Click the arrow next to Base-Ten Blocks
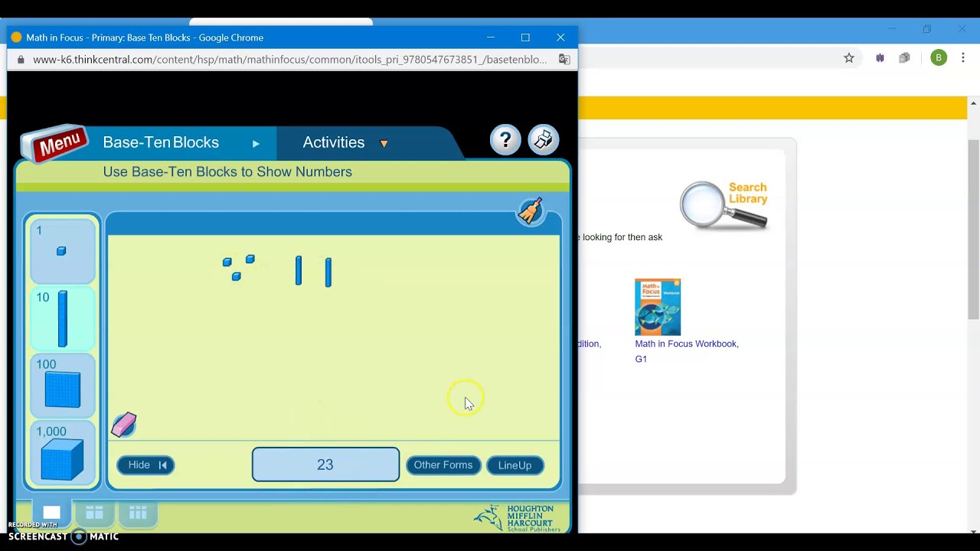 (256, 144)
